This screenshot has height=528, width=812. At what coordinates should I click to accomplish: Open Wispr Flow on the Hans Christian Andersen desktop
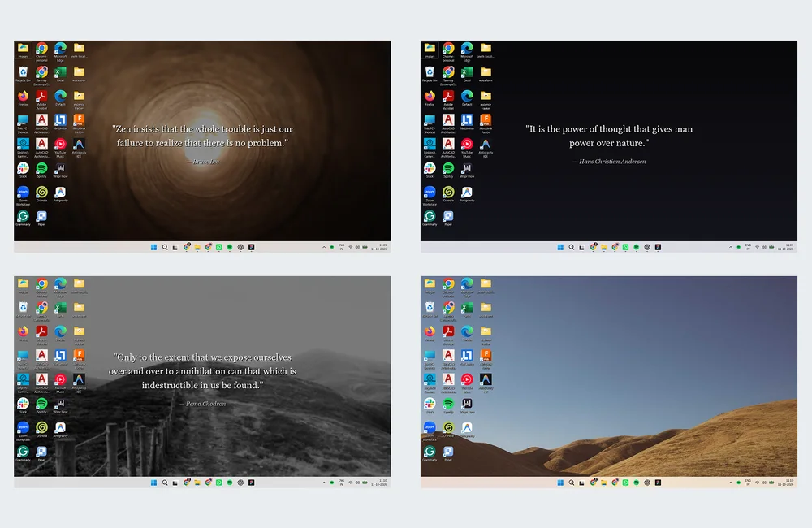[467, 168]
